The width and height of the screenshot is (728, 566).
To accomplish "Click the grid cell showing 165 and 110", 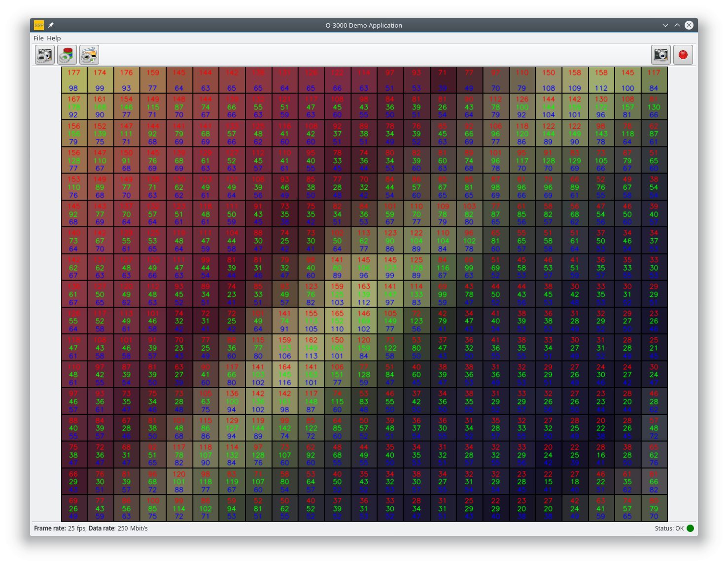I will 337,321.
